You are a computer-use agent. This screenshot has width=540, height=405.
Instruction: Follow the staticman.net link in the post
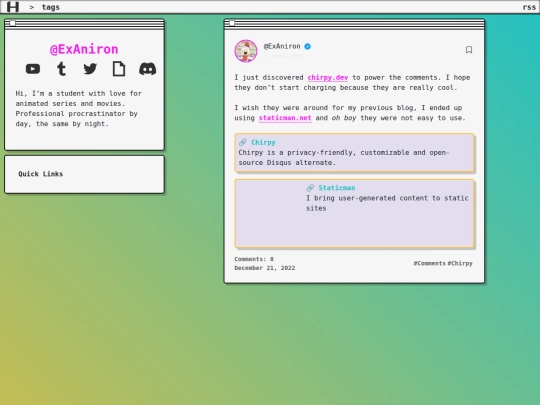(285, 118)
